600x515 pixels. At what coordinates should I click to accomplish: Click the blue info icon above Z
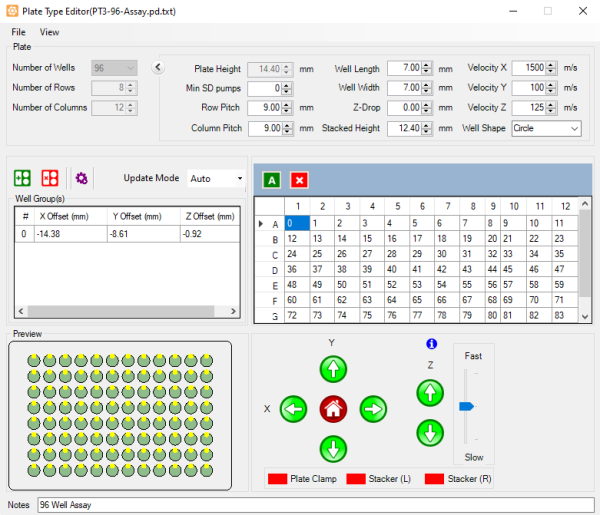click(x=432, y=344)
